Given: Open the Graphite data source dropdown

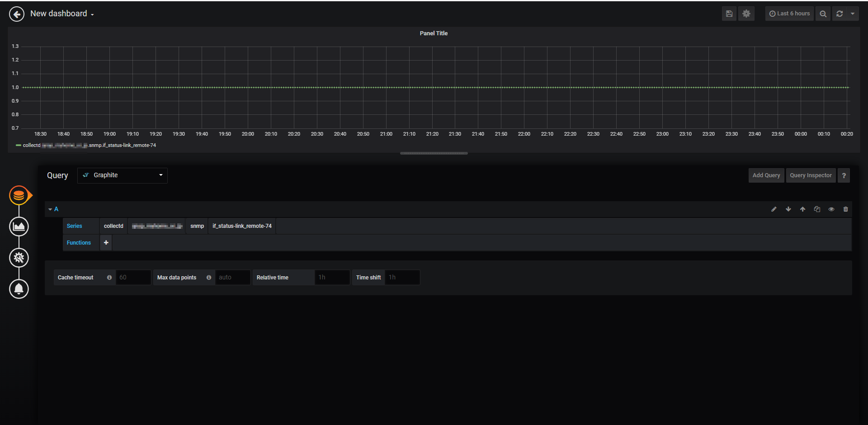Looking at the screenshot, I should 123,175.
